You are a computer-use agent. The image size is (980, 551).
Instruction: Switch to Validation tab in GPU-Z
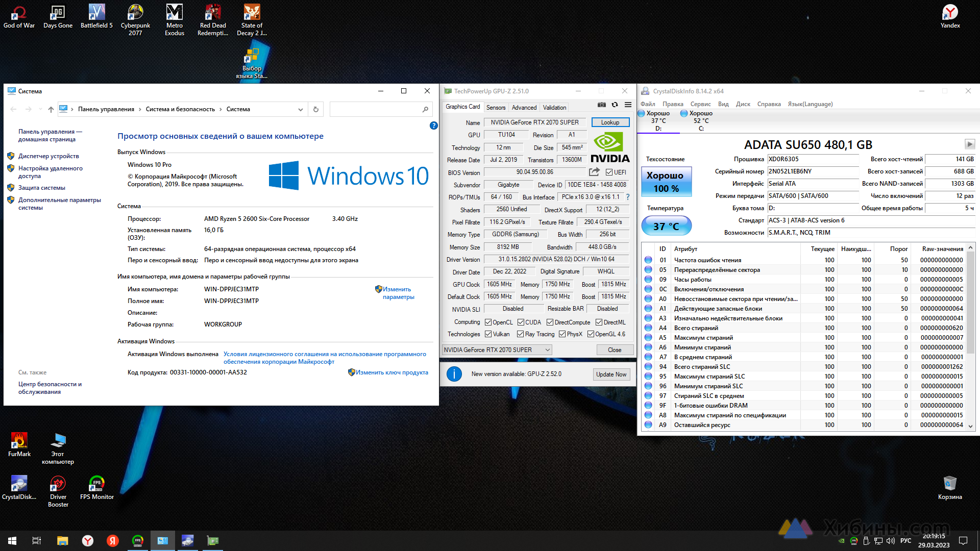pyautogui.click(x=554, y=108)
